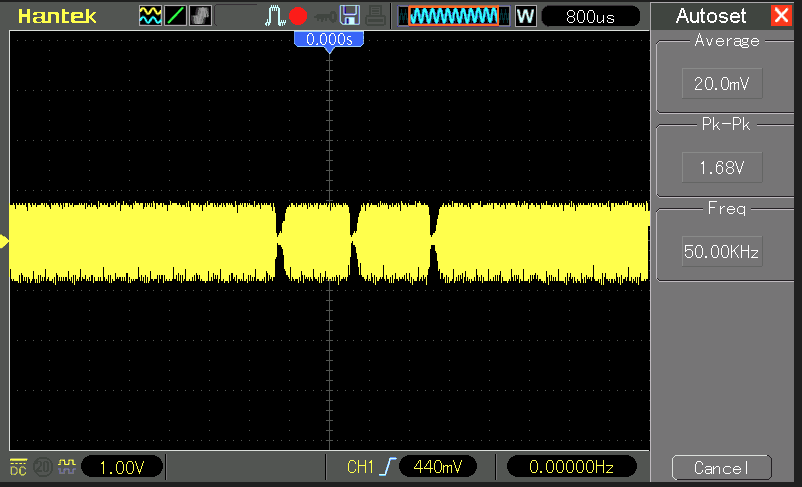Click the DC coupling indicator
Image resolution: width=802 pixels, height=487 pixels.
[x=18, y=467]
